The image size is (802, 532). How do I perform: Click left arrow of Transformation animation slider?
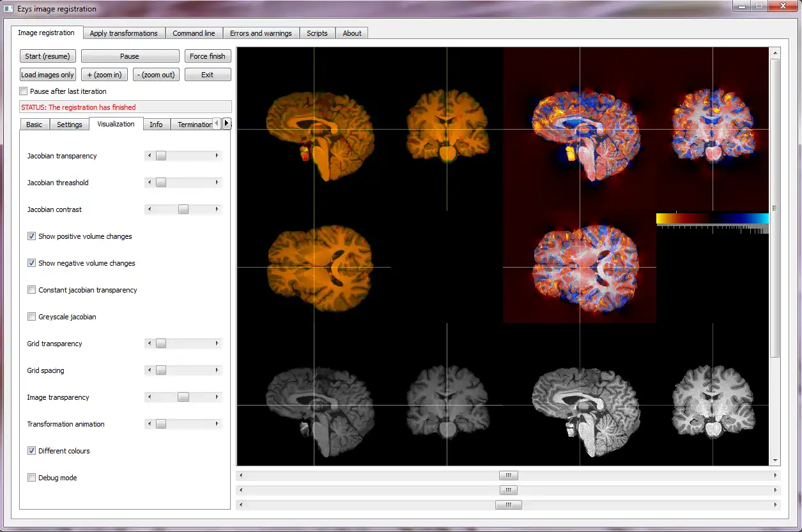coord(150,424)
